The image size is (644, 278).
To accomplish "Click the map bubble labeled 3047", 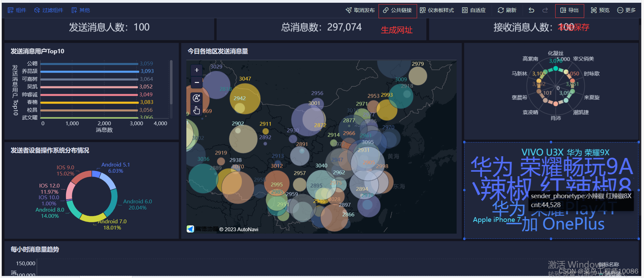I will (x=245, y=98).
